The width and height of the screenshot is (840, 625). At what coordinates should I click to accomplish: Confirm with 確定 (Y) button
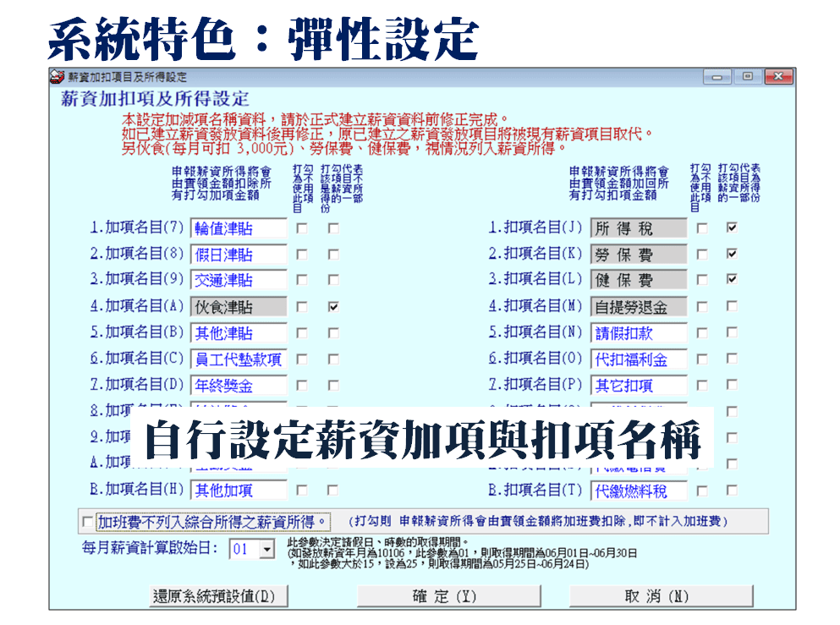(449, 596)
